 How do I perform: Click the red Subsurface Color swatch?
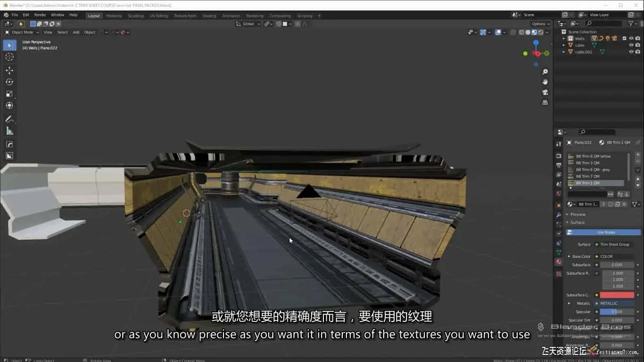pyautogui.click(x=617, y=295)
